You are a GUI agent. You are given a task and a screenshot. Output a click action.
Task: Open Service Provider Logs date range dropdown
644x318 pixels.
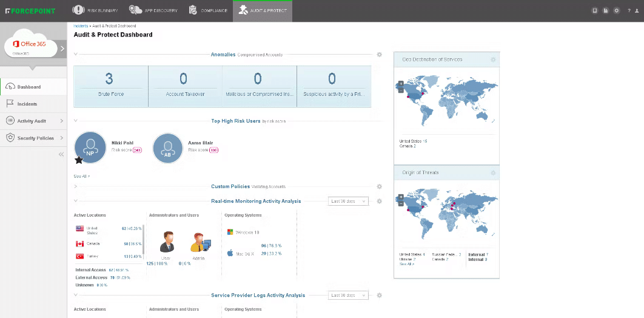(x=348, y=295)
